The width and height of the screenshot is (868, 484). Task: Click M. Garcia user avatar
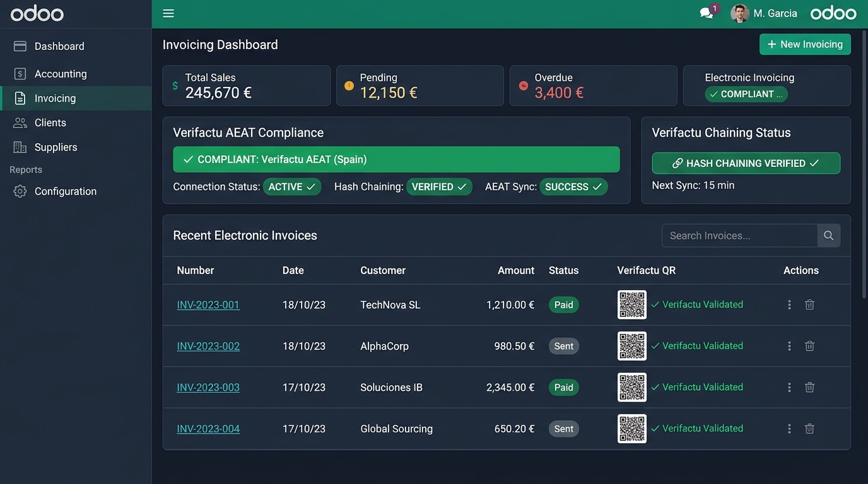pos(739,13)
